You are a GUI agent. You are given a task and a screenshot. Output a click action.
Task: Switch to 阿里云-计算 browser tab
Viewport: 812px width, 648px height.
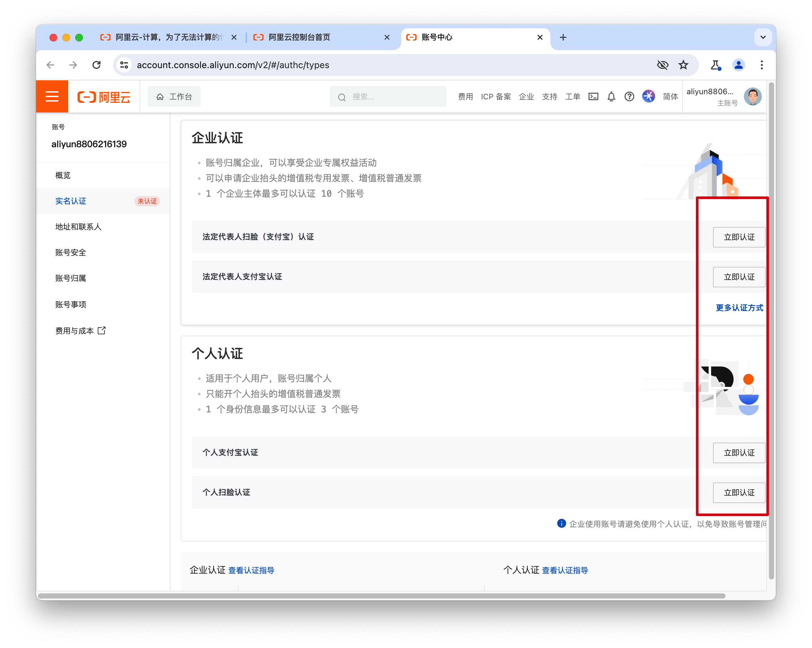169,37
